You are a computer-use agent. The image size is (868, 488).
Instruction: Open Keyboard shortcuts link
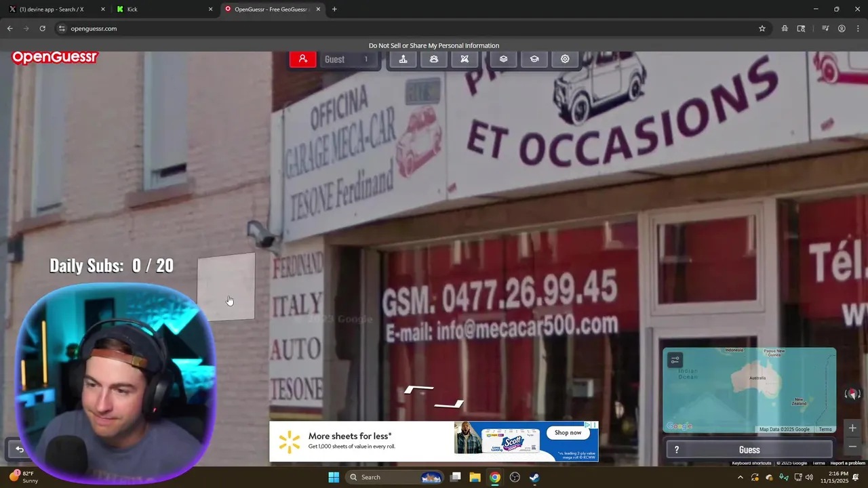pyautogui.click(x=751, y=463)
